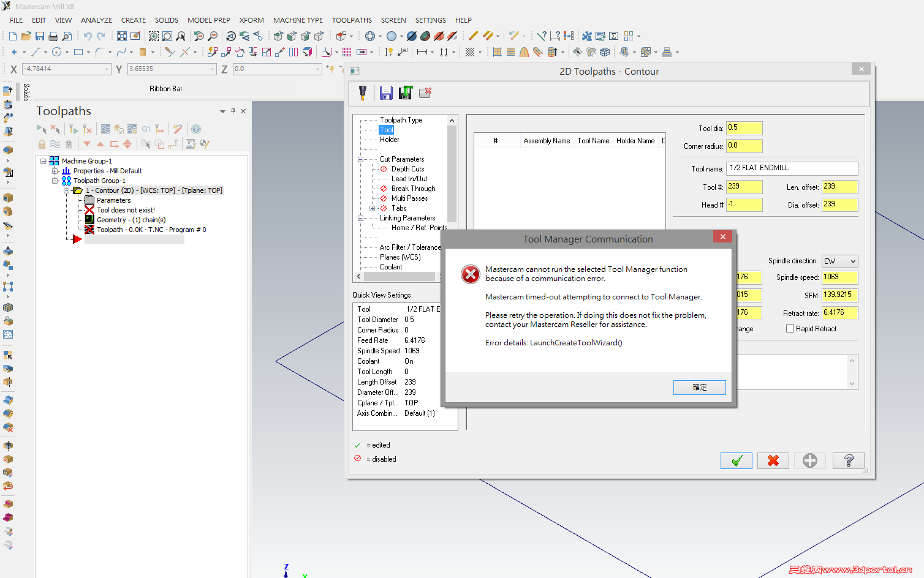Click the Tool dia input field
The width and height of the screenshot is (924, 578).
[x=744, y=128]
